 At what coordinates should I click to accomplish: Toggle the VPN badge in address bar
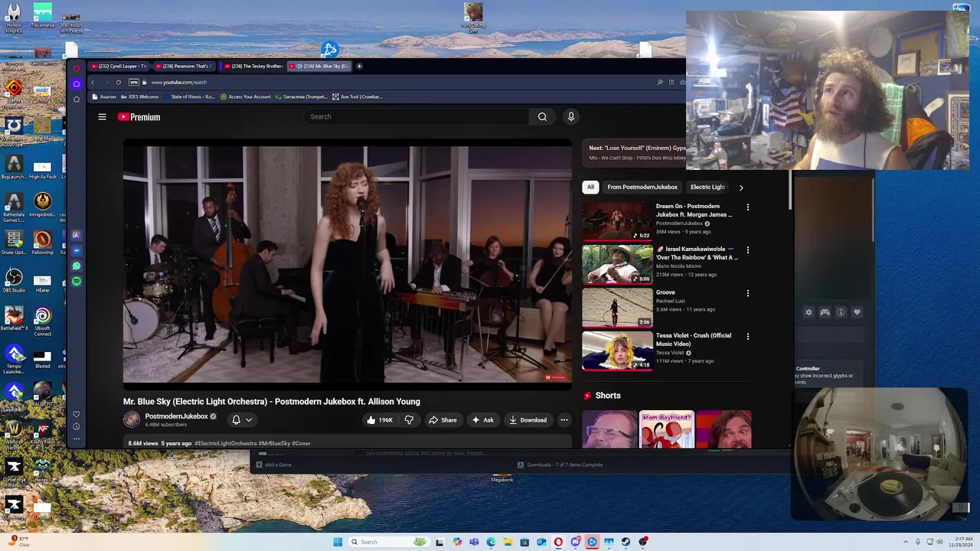pos(135,82)
